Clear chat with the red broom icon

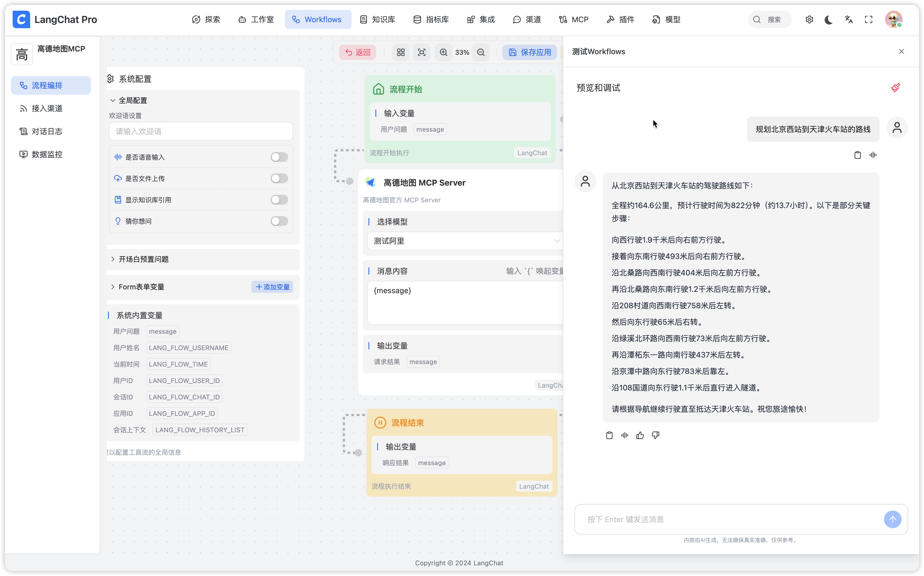point(896,88)
